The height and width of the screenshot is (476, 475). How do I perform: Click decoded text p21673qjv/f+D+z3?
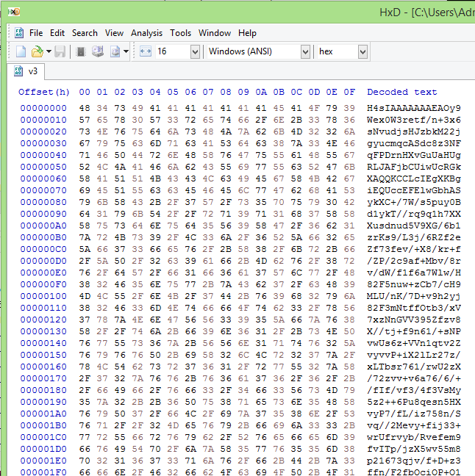(x=414, y=461)
